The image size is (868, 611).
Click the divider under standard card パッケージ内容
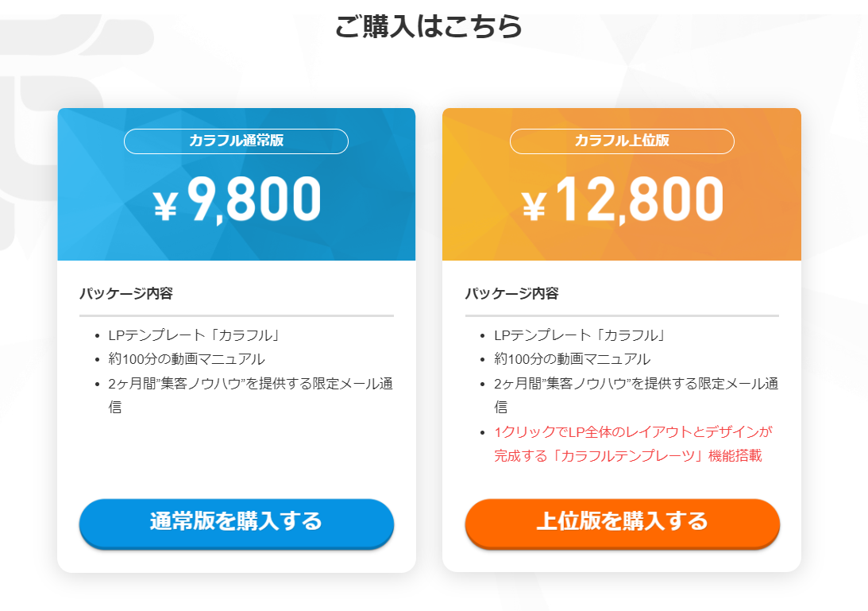[237, 315]
